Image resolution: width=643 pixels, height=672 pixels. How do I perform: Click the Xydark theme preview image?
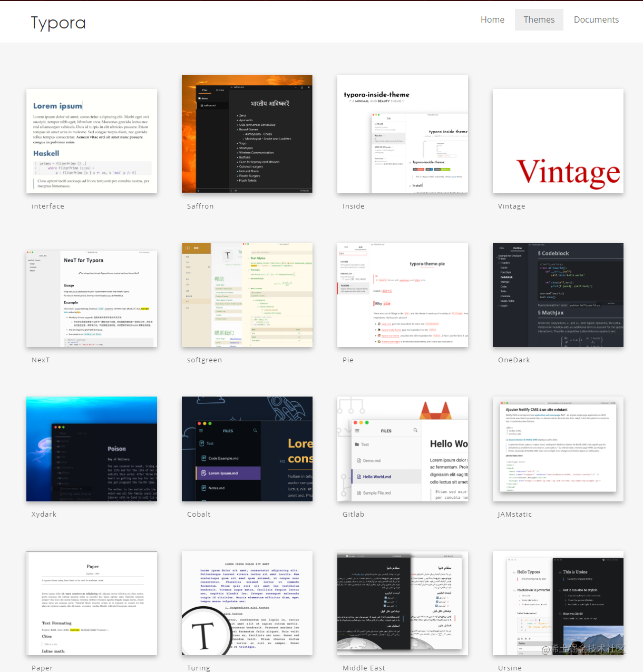[x=92, y=449]
